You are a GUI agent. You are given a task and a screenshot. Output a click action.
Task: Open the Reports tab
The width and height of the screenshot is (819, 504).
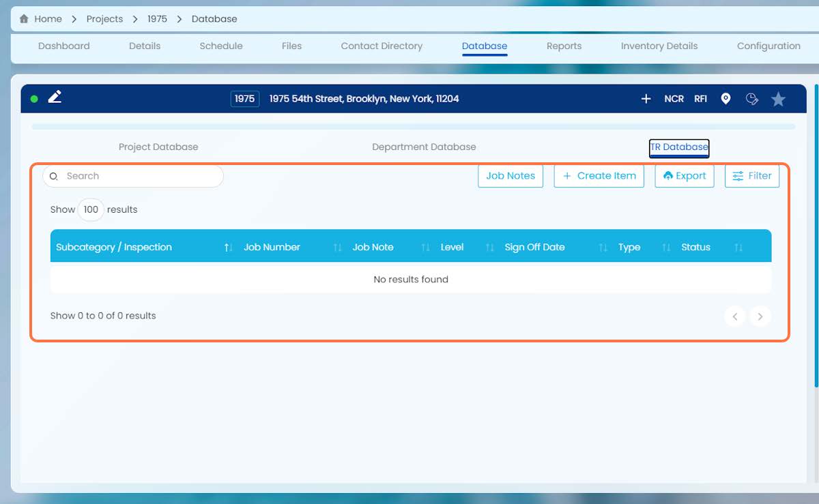pos(564,46)
